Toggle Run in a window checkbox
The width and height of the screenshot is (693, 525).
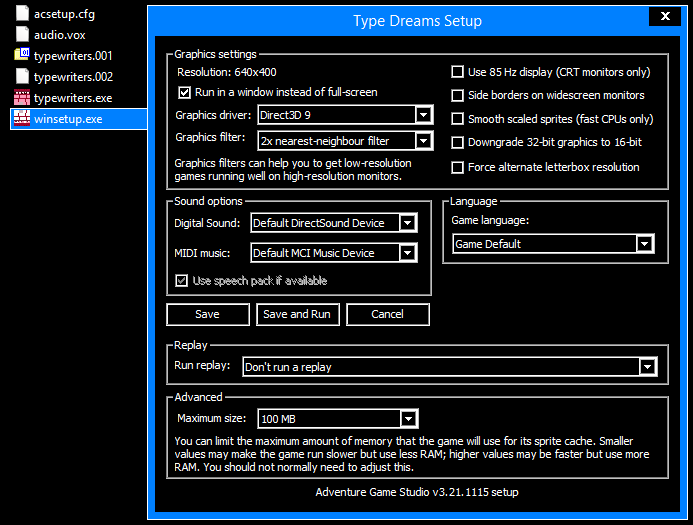tap(184, 92)
